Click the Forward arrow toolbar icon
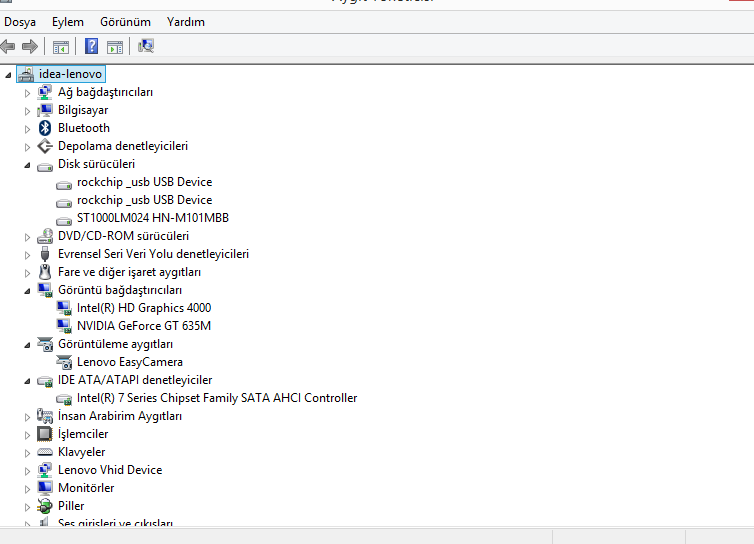 coord(30,47)
